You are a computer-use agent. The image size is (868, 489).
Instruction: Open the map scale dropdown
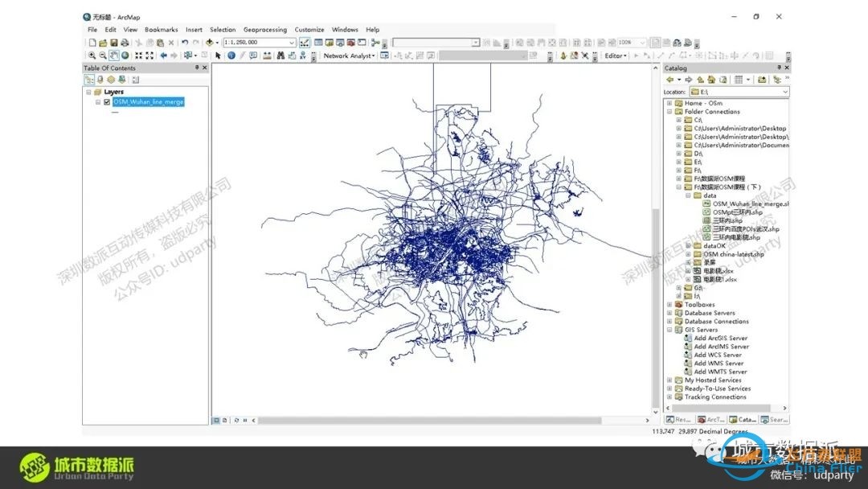(292, 42)
